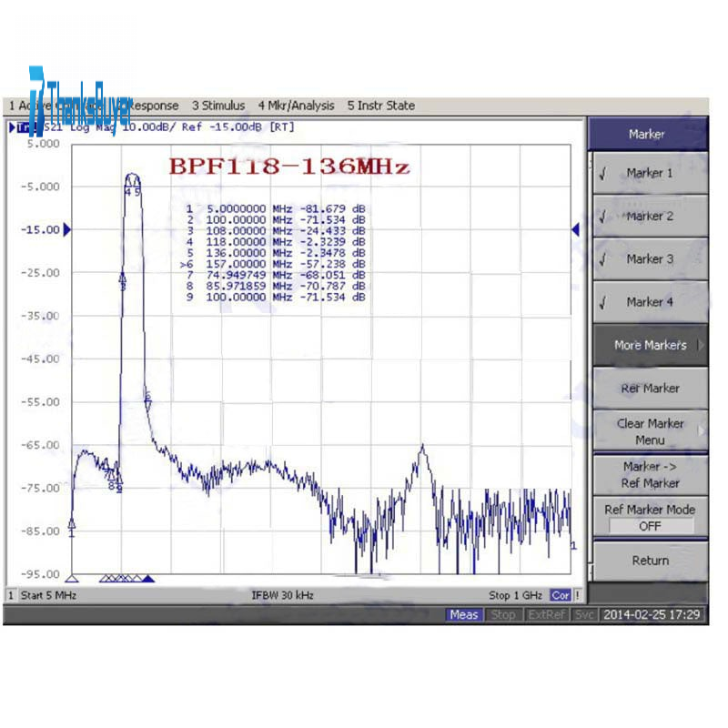Click the ExtRef status indicator
Image resolution: width=728 pixels, height=728 pixels.
tap(546, 615)
